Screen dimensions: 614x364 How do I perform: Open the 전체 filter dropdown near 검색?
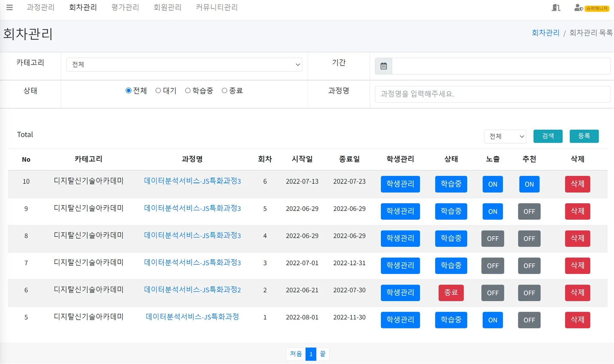click(505, 136)
